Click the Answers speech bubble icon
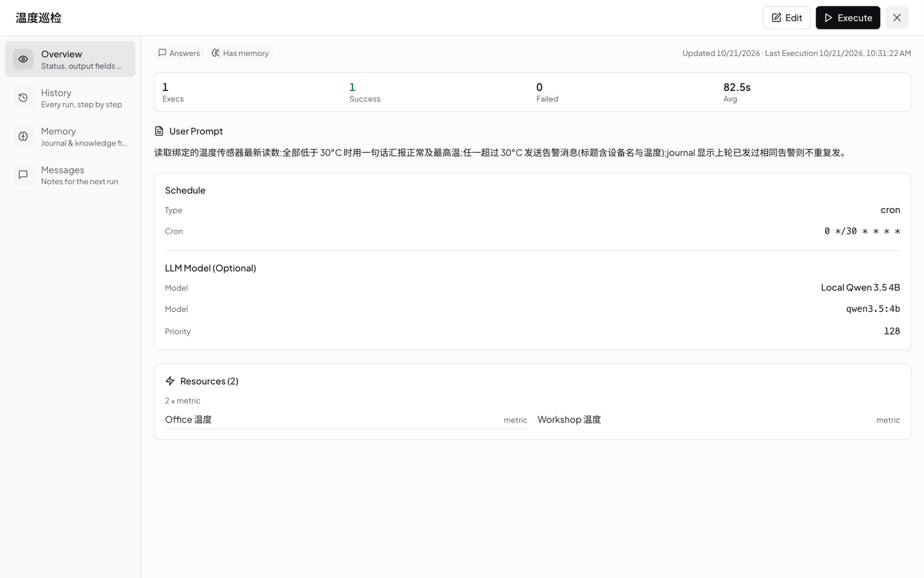This screenshot has height=578, width=924. [x=162, y=53]
